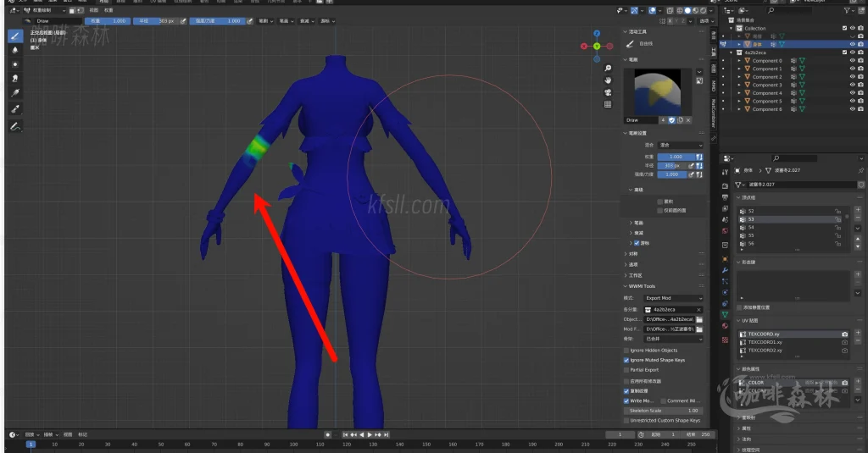868x453 pixels.
Task: Enable Partial Export checkbox
Action: [626, 370]
